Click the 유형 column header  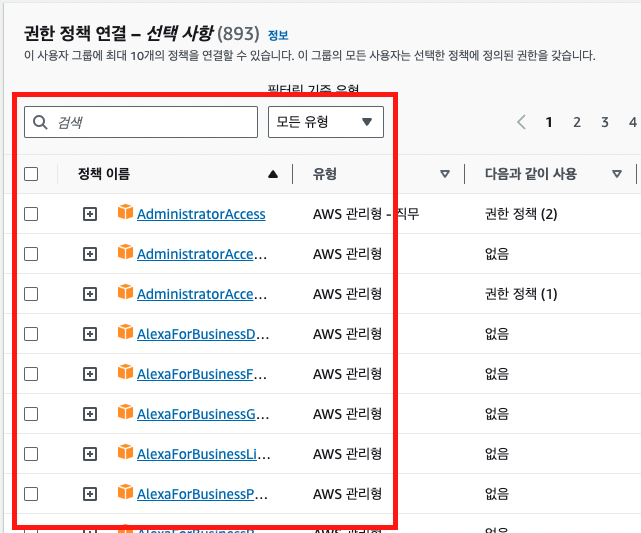pos(325,174)
